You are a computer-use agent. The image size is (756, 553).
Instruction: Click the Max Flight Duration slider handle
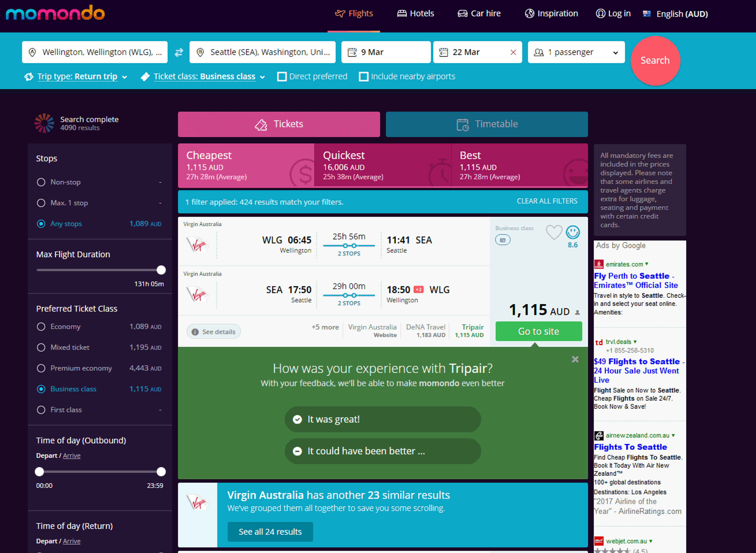tap(161, 270)
